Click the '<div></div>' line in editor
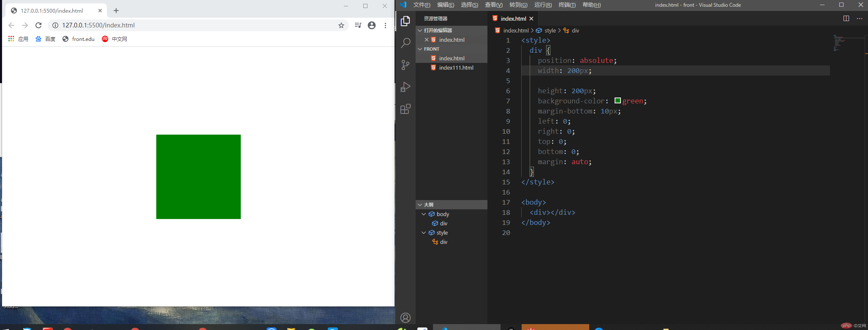This screenshot has height=330, width=868. click(552, 212)
